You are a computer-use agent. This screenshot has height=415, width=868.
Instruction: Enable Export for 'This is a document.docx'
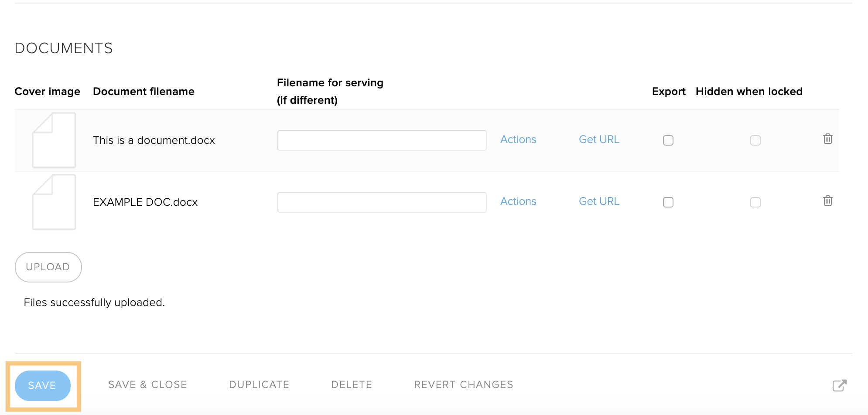668,140
